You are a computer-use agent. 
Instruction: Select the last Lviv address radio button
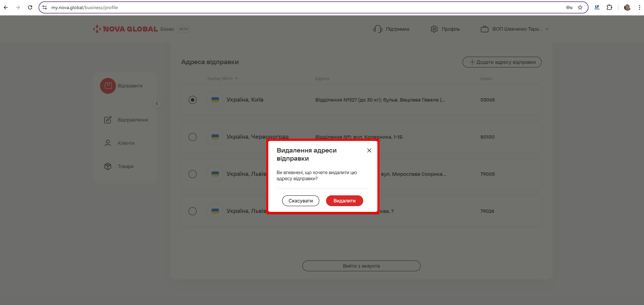(x=193, y=211)
